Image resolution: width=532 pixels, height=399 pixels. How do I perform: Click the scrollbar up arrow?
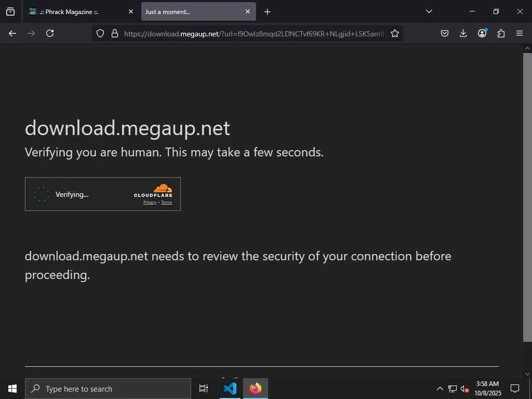(527, 48)
